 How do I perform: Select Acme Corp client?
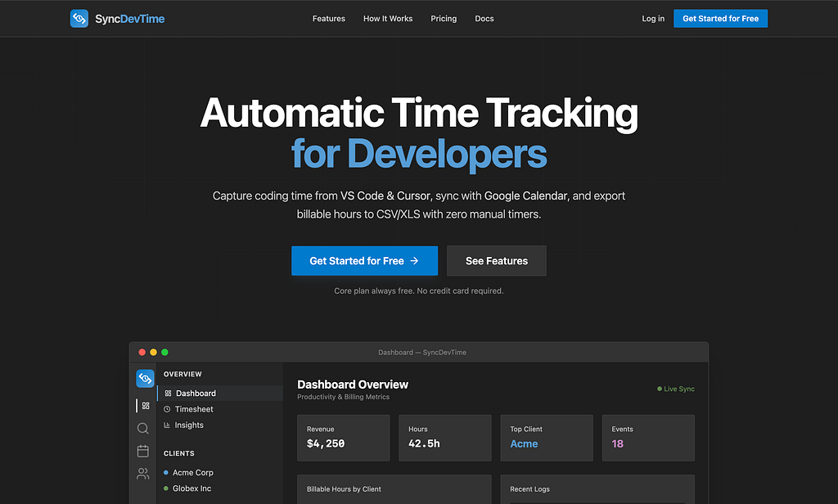(x=192, y=472)
